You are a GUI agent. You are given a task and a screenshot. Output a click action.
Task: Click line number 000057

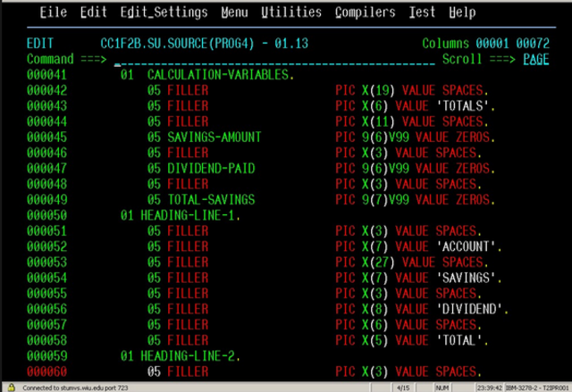46,325
